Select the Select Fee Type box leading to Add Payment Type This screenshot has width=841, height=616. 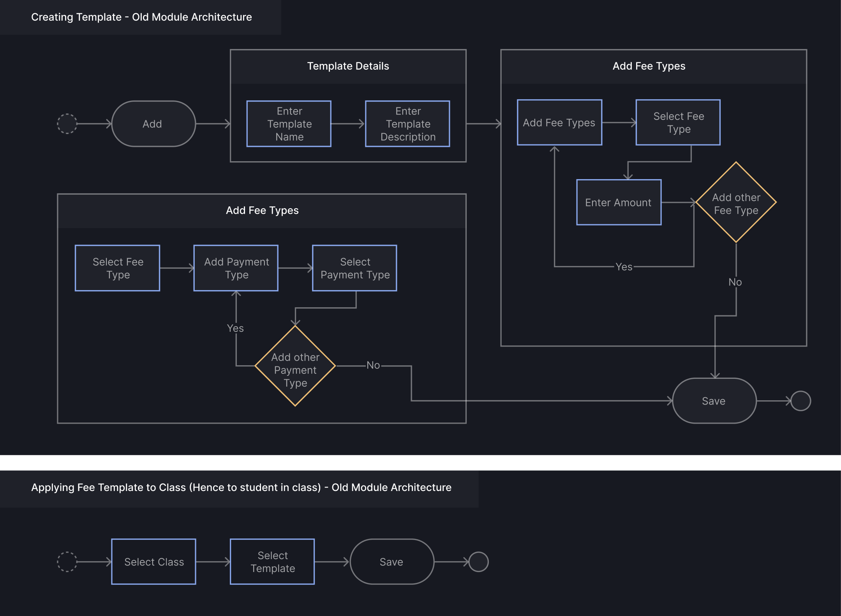117,268
